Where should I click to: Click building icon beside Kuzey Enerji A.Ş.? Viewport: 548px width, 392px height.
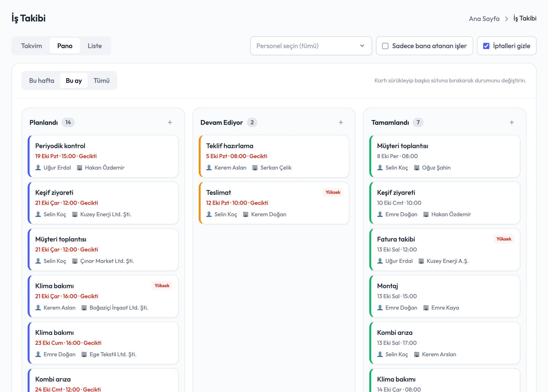421,261
